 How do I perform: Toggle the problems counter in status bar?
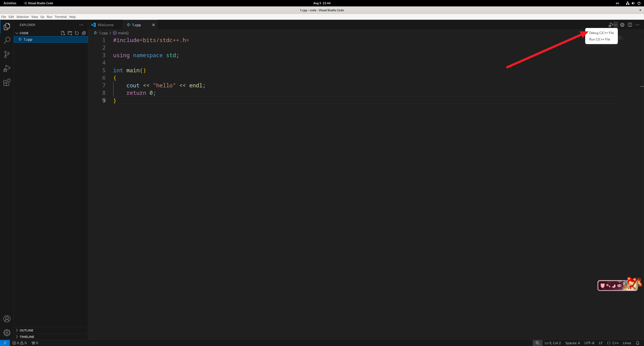[20, 343]
